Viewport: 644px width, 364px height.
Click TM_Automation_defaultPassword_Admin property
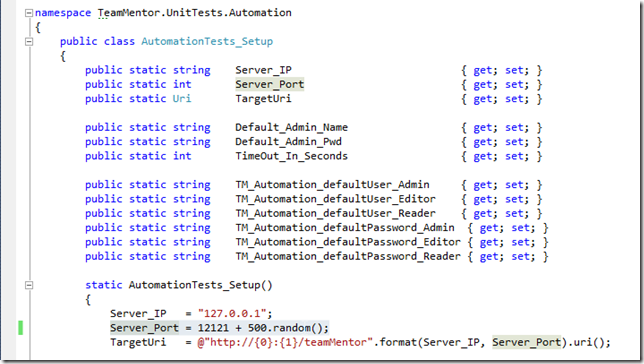(x=345, y=228)
